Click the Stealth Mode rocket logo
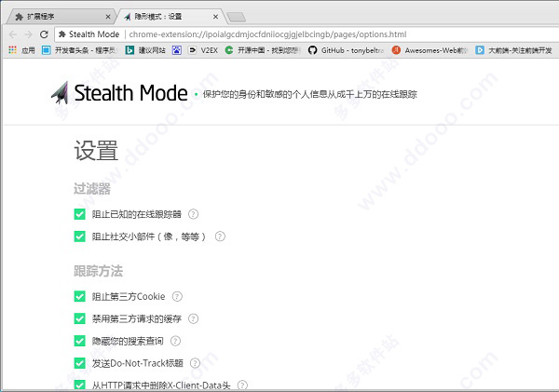 pyautogui.click(x=60, y=92)
